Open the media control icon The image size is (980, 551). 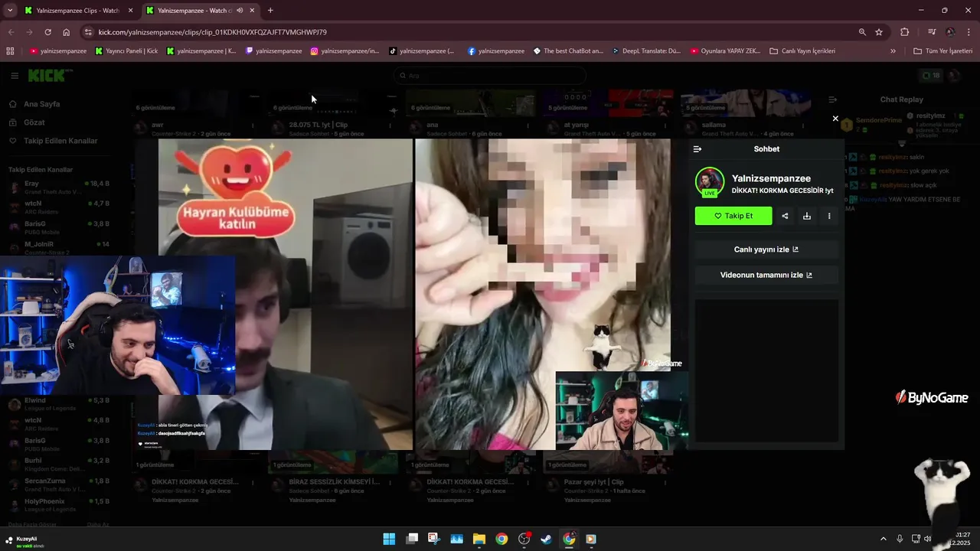point(932,32)
